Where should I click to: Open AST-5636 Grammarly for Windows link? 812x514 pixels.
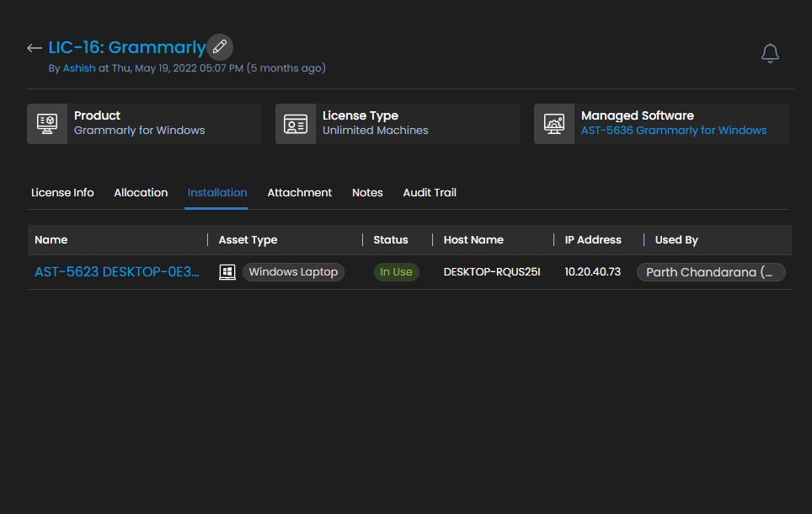(x=674, y=131)
